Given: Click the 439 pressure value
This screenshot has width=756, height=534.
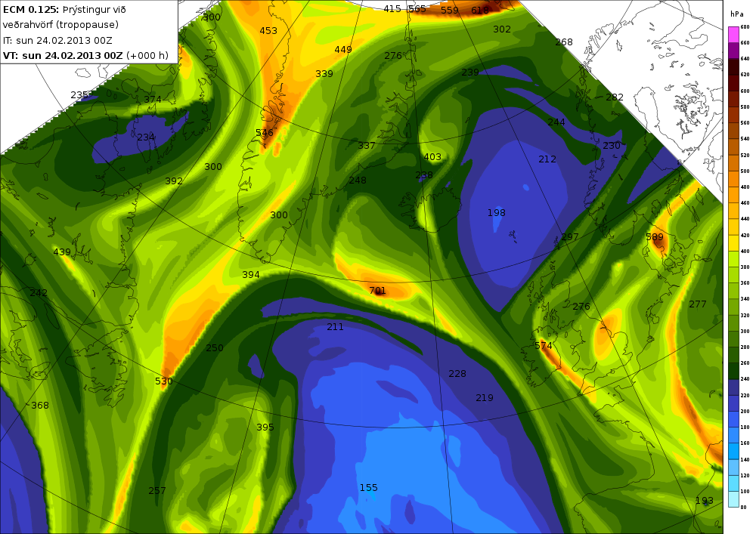Looking at the screenshot, I should click(x=62, y=252).
